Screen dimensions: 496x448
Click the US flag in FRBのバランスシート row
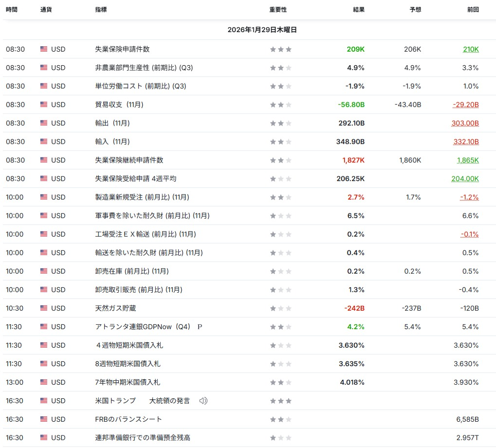pyautogui.click(x=44, y=419)
